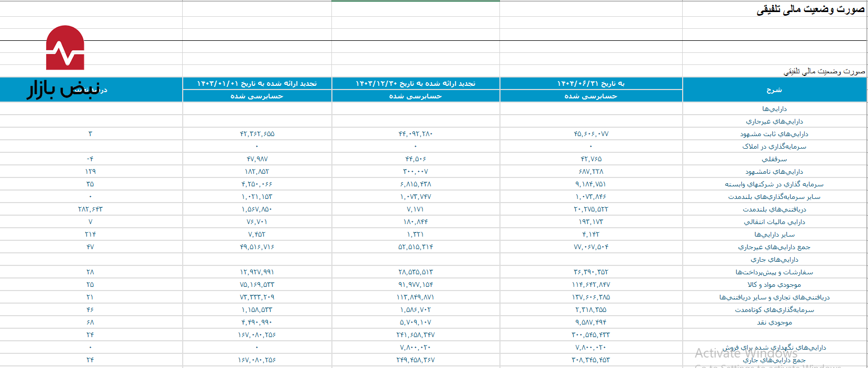Image resolution: width=868 pixels, height=368 pixels.
Task: Select the سرقفلی row label
Action: [774, 159]
